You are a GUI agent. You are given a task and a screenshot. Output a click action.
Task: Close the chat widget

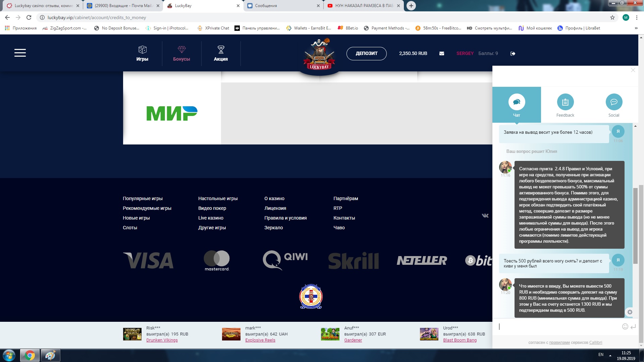point(633,70)
